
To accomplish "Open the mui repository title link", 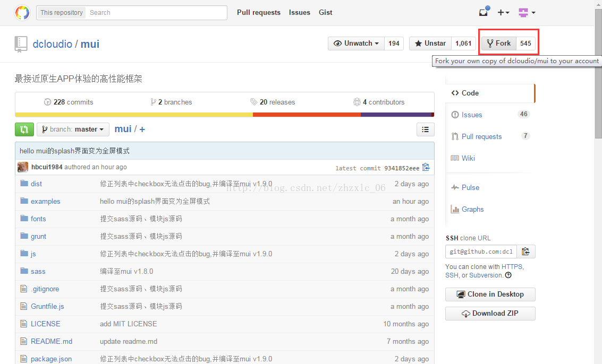I will click(x=90, y=44).
